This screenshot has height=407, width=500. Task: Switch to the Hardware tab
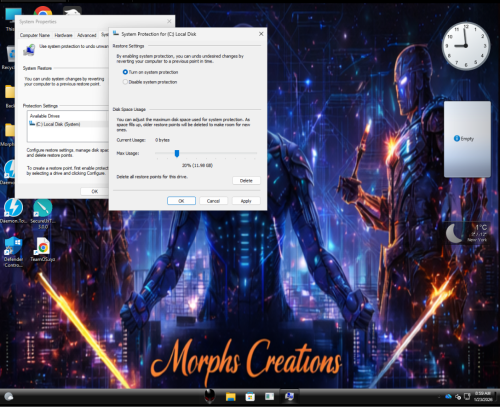(63, 35)
